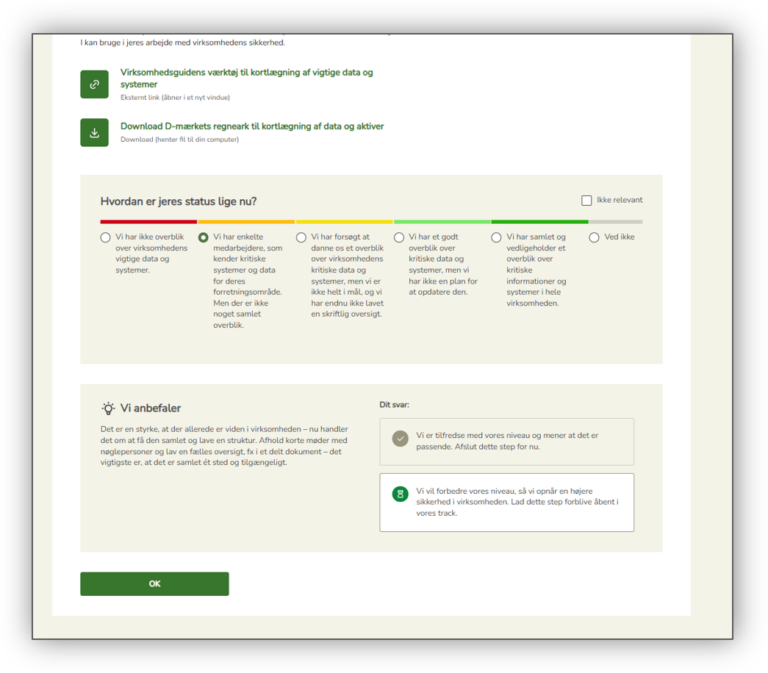Click the green download icon
Viewport: 768px width, 673px height.
[x=94, y=133]
